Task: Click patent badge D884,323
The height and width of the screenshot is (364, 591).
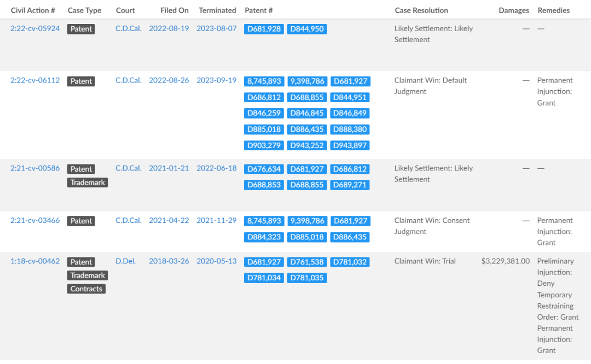Action: coord(264,237)
